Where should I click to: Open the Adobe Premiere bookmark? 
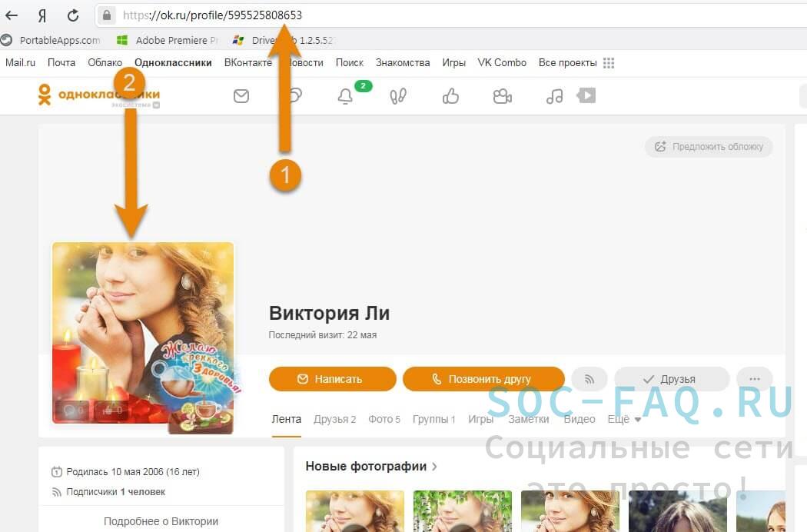(168, 40)
